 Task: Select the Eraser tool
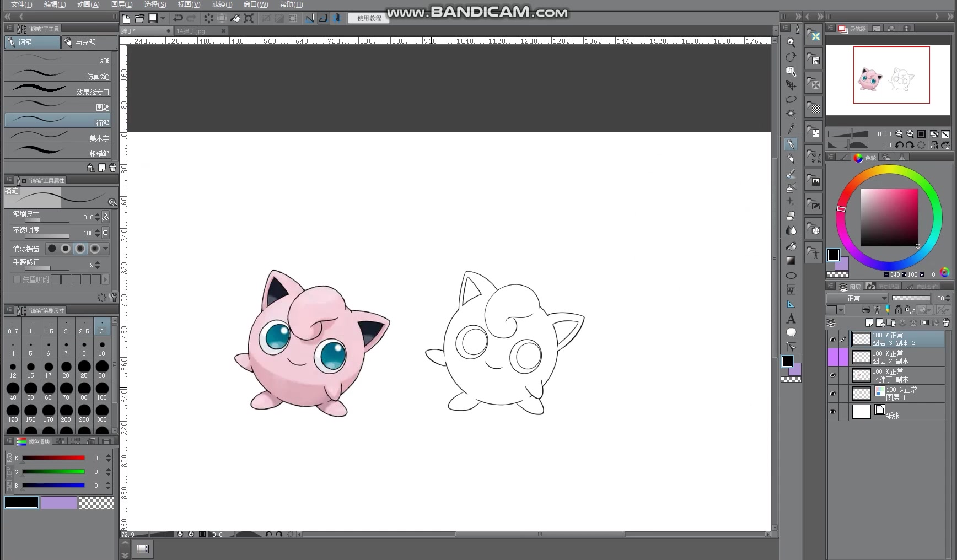pos(791,216)
